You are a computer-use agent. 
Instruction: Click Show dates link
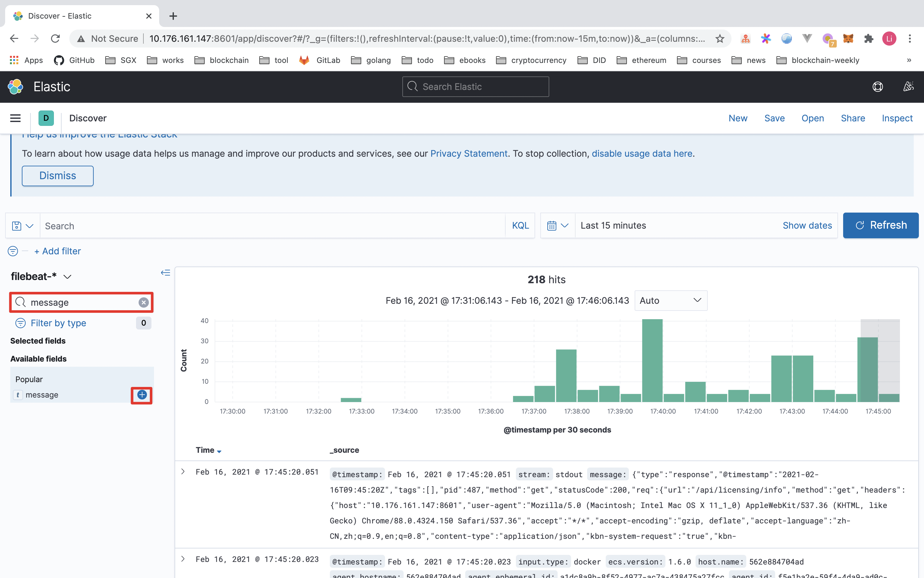807,225
